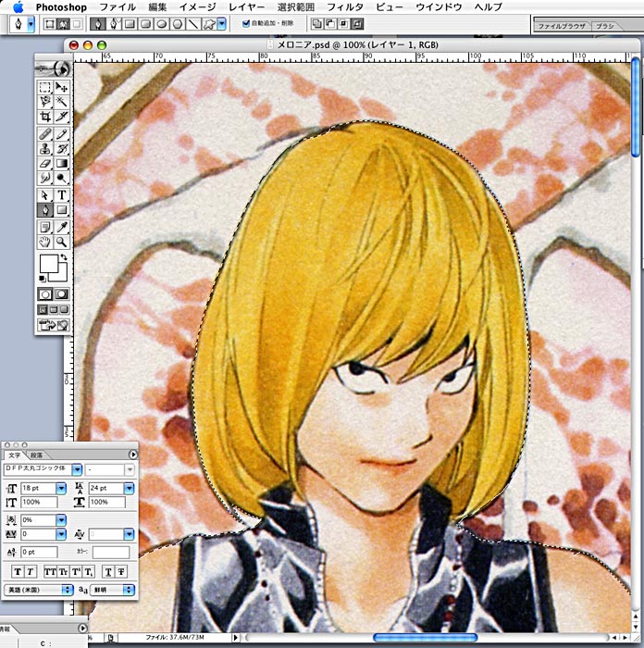Select the Healing Brush tool

pyautogui.click(x=45, y=134)
